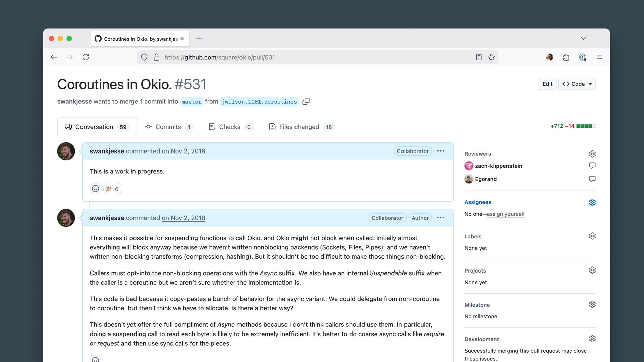
Task: Switch to the Conversation tab
Action: click(97, 127)
